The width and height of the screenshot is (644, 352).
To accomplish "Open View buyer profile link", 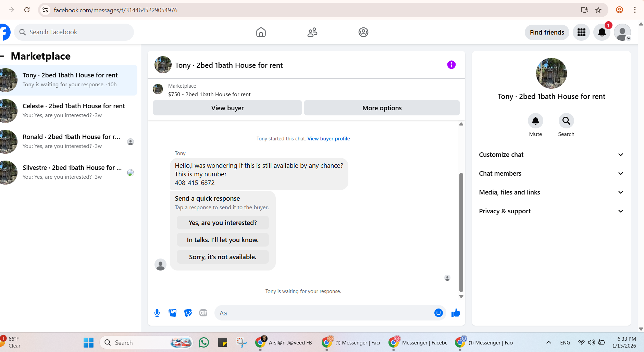I will click(329, 139).
